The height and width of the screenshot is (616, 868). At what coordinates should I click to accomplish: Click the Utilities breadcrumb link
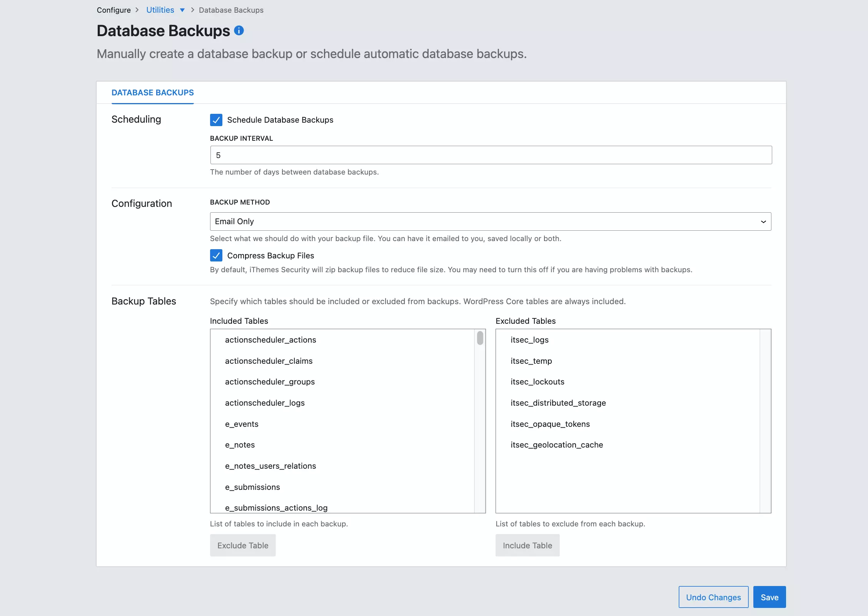pyautogui.click(x=160, y=10)
